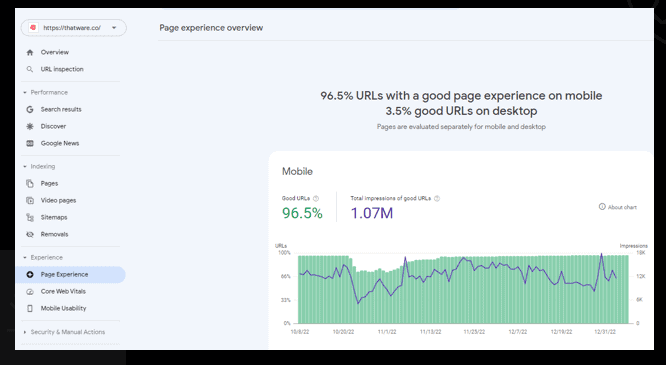Expand Security & Manual Actions section
The height and width of the screenshot is (365, 666).
pos(25,332)
